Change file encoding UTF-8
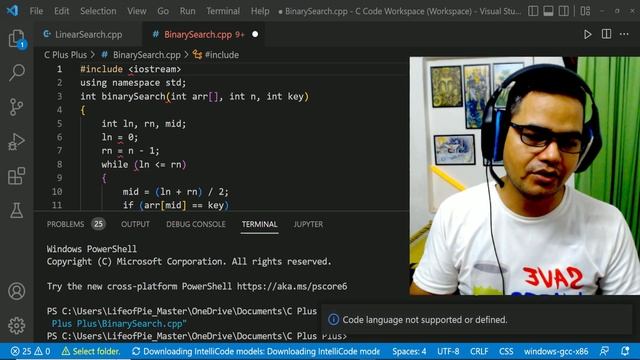 (x=448, y=351)
